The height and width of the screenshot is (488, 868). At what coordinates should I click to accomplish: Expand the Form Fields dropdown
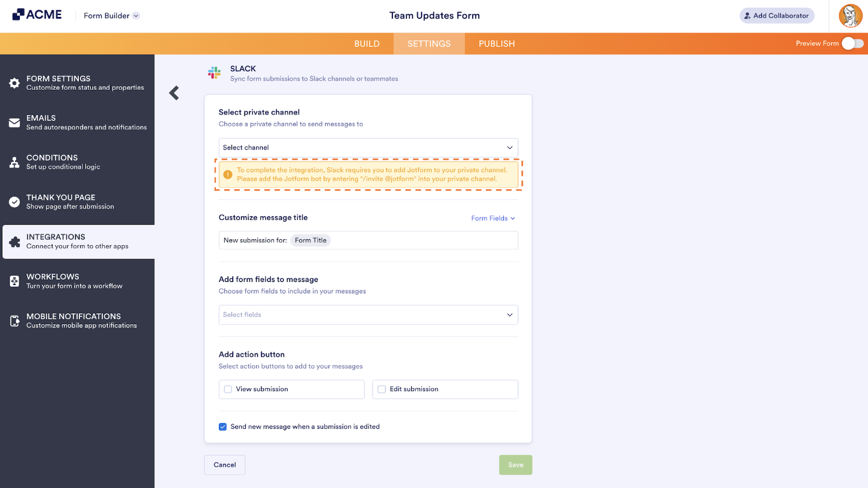click(x=493, y=218)
